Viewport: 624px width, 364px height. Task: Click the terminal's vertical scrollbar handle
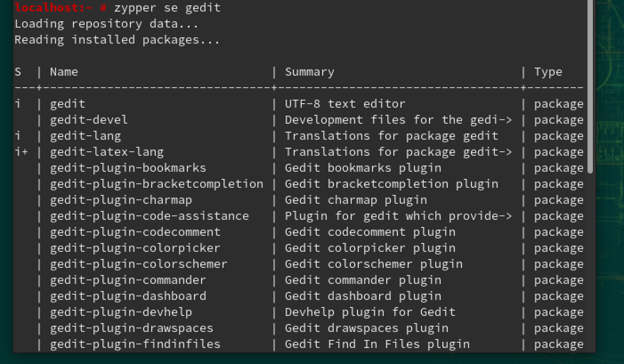(x=590, y=87)
